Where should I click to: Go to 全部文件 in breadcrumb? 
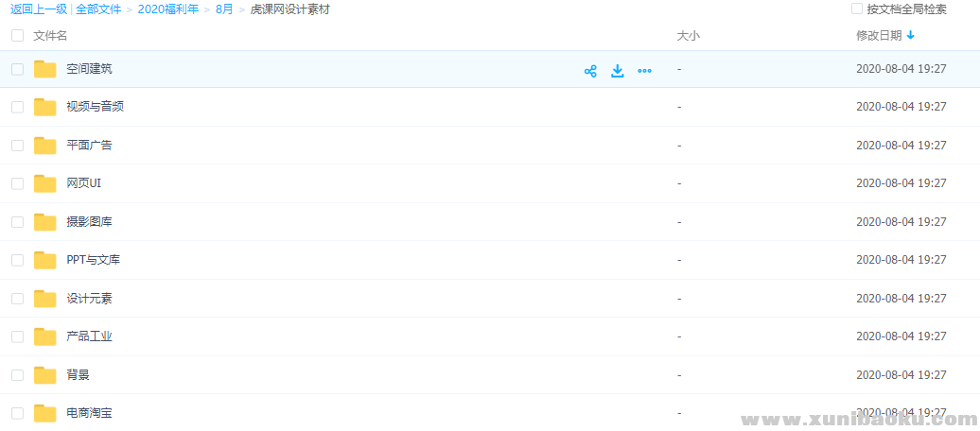(x=98, y=9)
